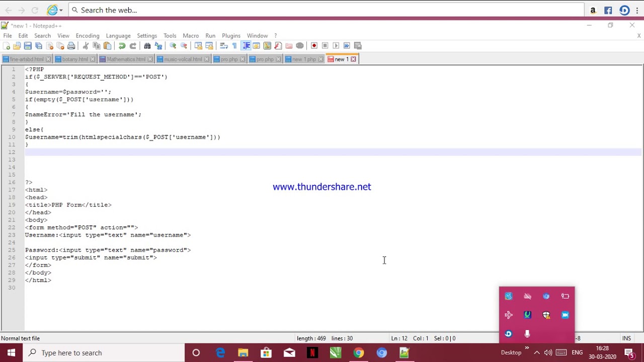The width and height of the screenshot is (644, 362).
Task: Toggle INS insert mode in status bar
Action: pos(626,338)
